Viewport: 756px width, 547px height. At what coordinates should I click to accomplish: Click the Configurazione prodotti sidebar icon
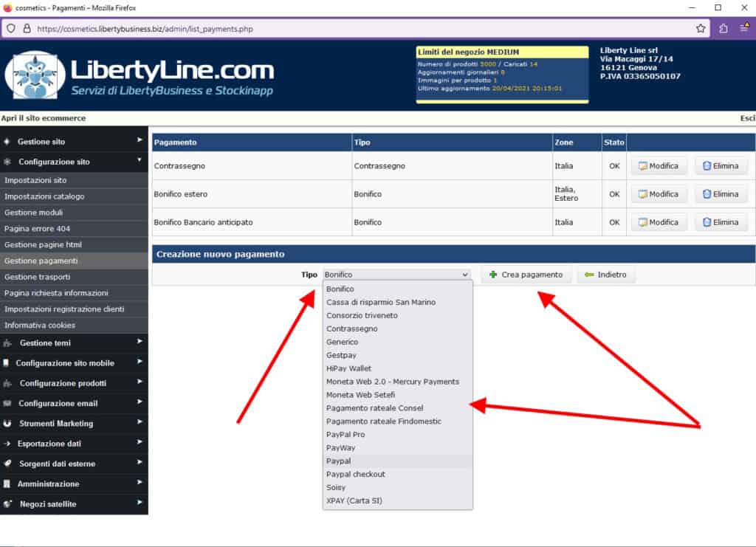coord(7,383)
